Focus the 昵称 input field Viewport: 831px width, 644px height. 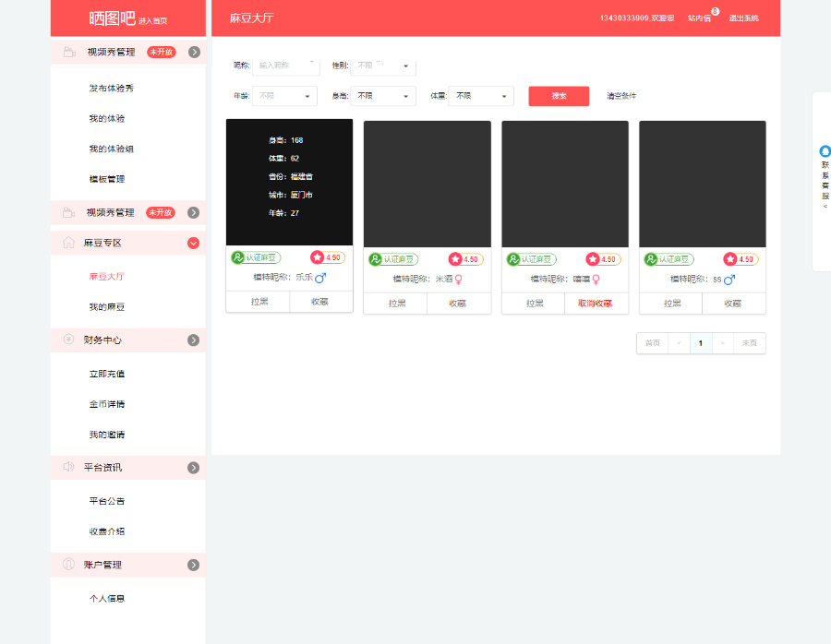click(286, 66)
